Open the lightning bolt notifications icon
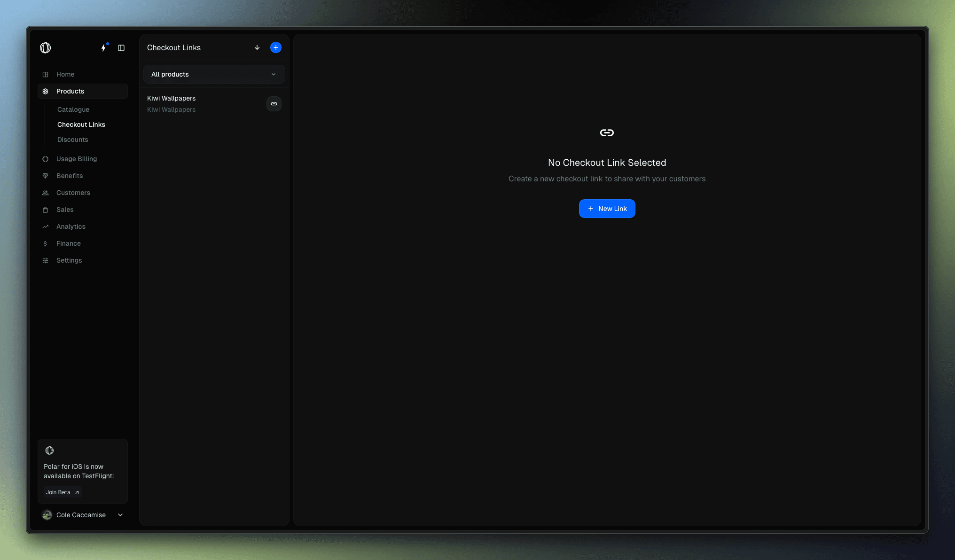 click(104, 48)
